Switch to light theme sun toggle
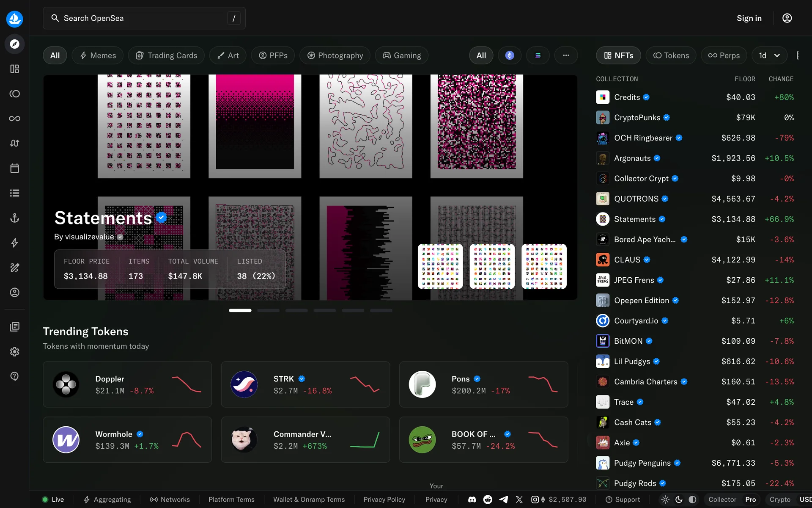 (665, 500)
